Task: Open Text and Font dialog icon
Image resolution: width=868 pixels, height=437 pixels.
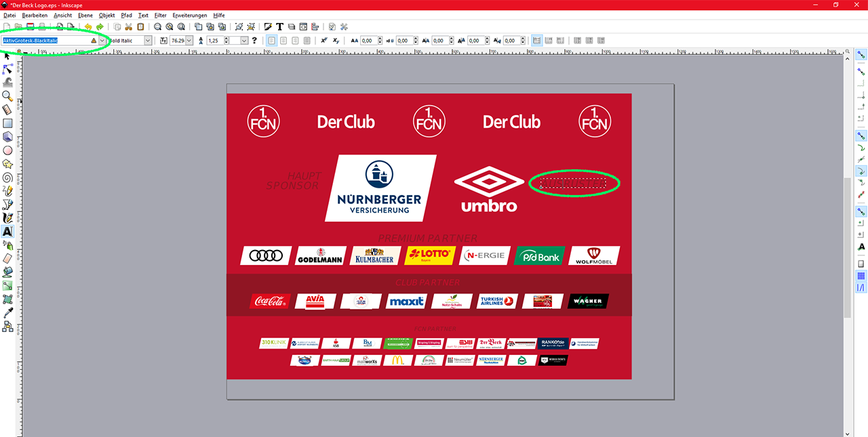Action: (279, 27)
